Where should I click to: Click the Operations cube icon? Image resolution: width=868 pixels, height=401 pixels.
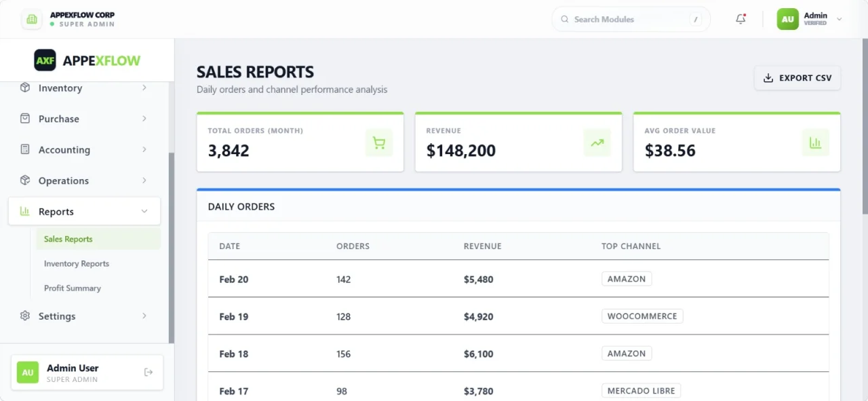[25, 180]
